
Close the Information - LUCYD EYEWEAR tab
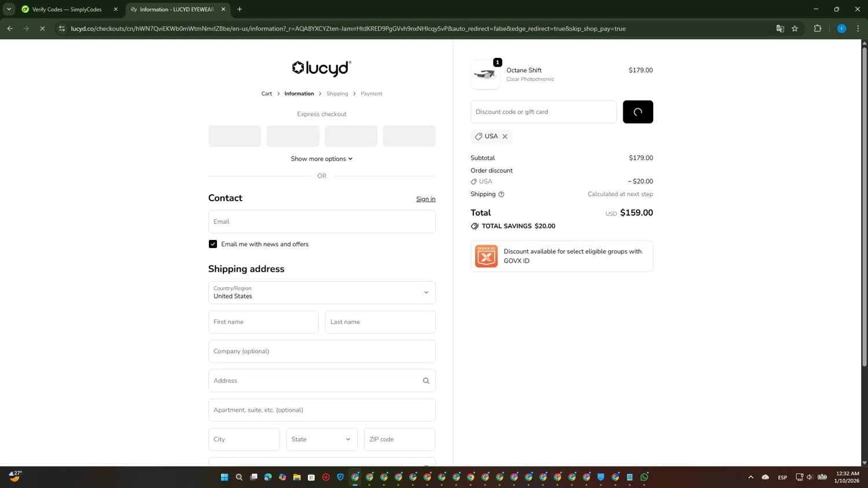(x=223, y=9)
